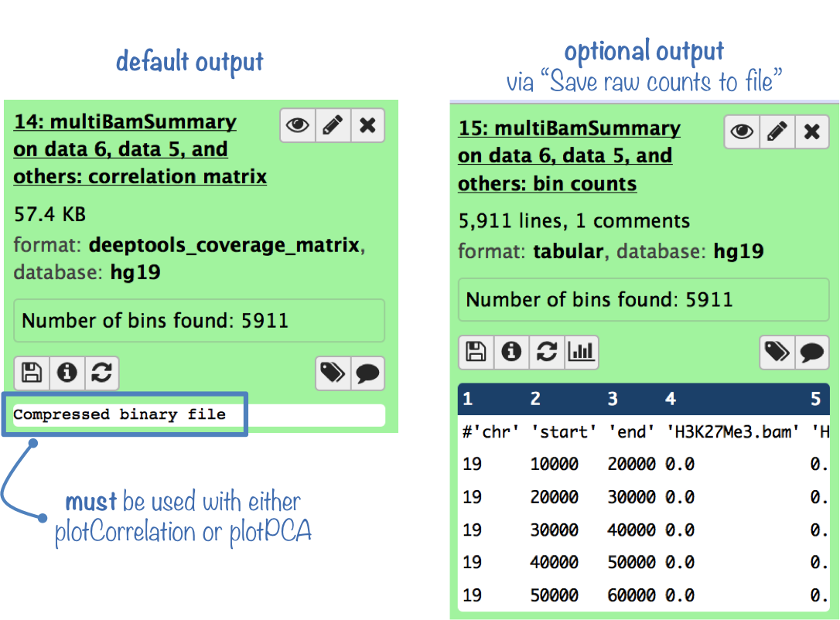This screenshot has height=620, width=840.
Task: Download dataset 14 using the save icon
Action: (32, 373)
